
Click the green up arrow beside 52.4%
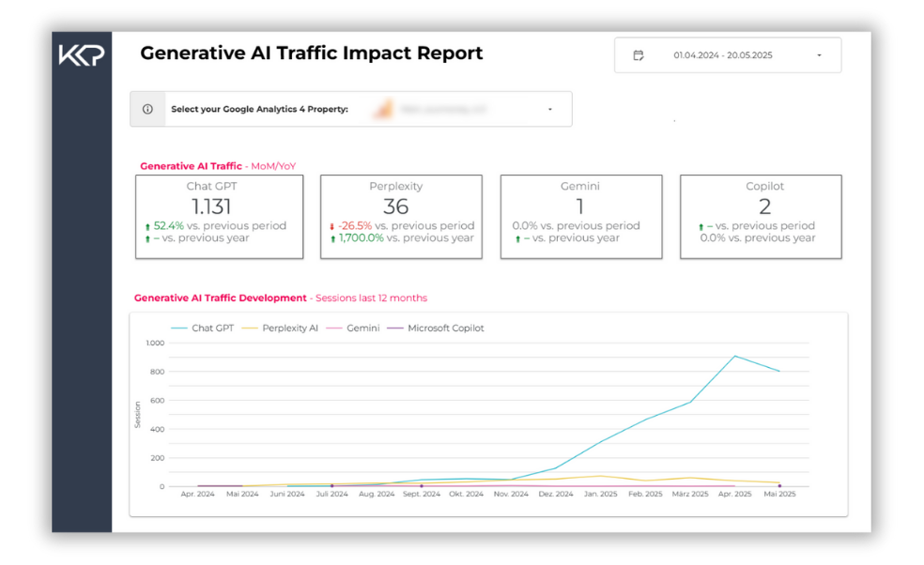pos(147,227)
